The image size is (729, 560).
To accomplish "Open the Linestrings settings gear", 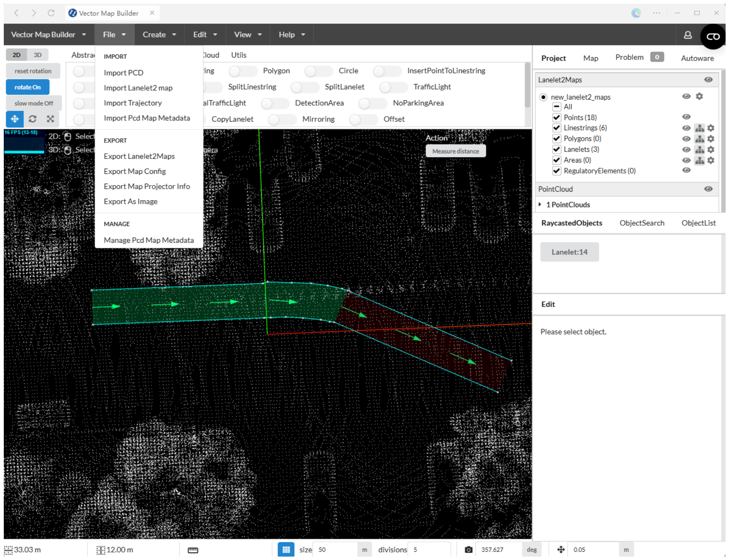I will click(x=711, y=128).
